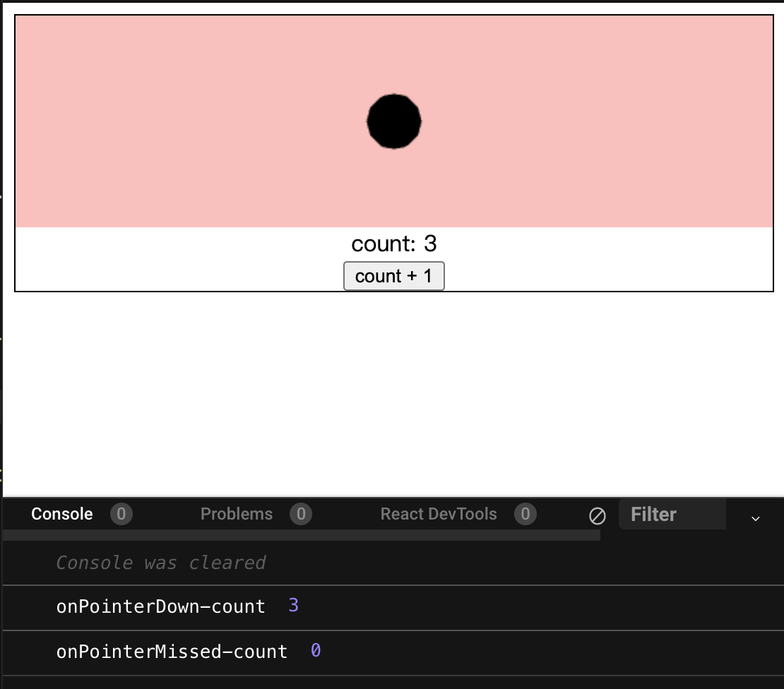Open the React DevTools tab
The height and width of the screenshot is (689, 784).
439,514
